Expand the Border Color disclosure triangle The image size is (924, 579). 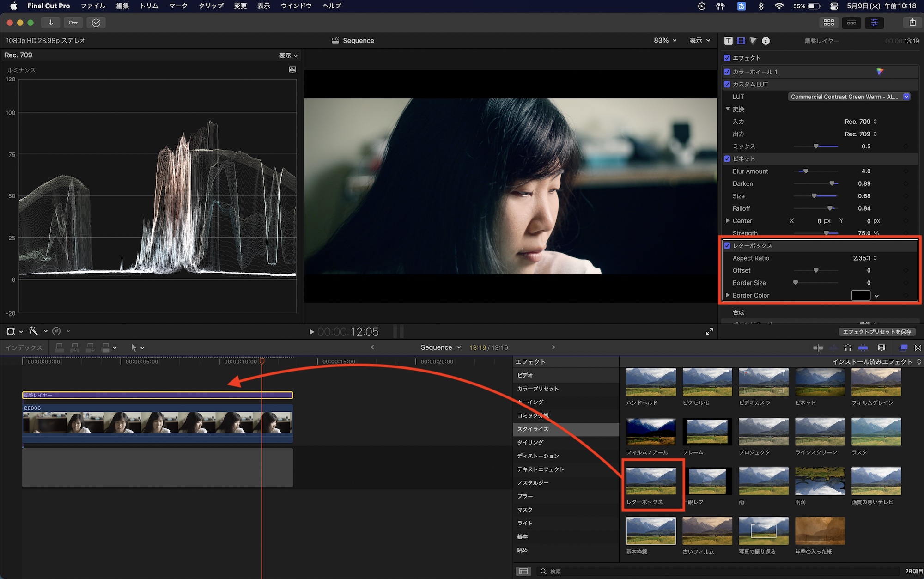(728, 295)
